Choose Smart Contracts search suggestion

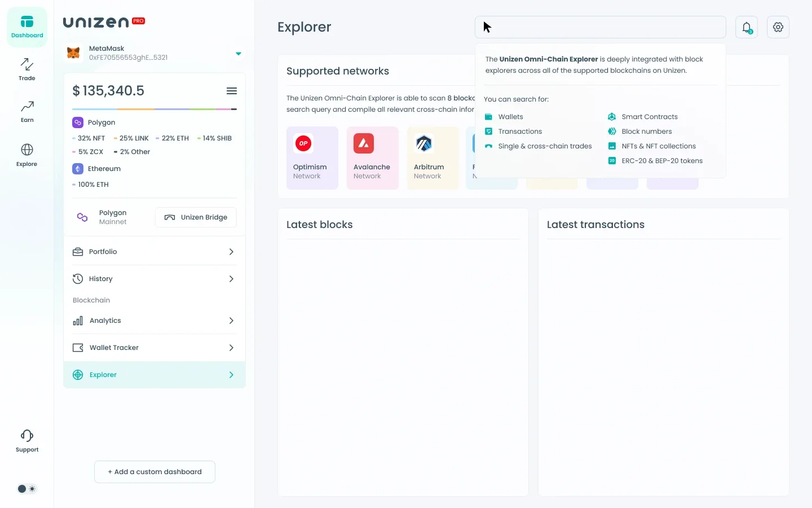pyautogui.click(x=643, y=117)
